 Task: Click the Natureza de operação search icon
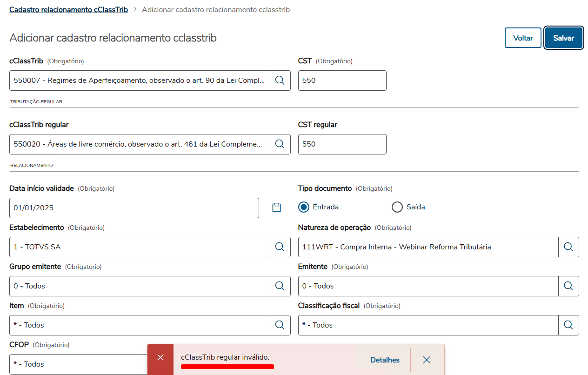[x=568, y=247]
